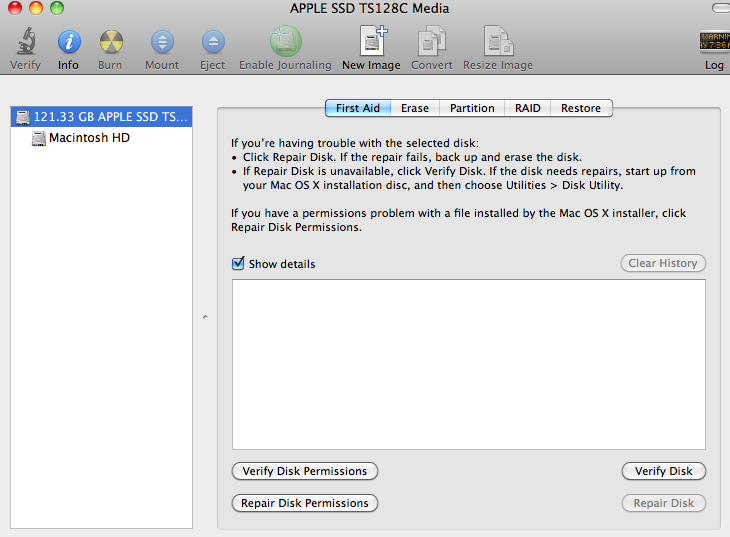Open the RAID tab
730x537 pixels.
click(527, 108)
